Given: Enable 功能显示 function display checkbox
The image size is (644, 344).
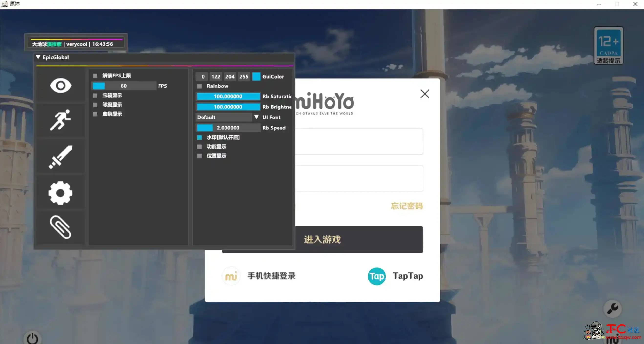Looking at the screenshot, I should tap(199, 146).
